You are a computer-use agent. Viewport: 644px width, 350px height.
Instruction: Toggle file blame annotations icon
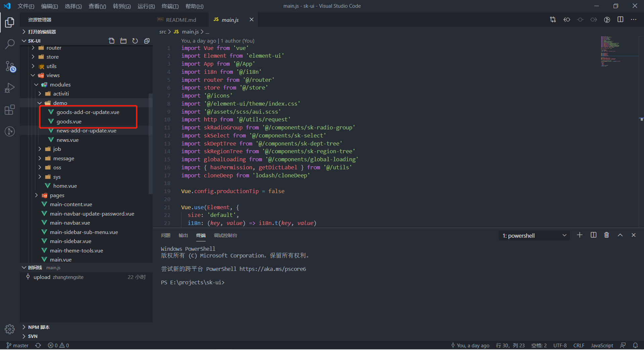(607, 20)
